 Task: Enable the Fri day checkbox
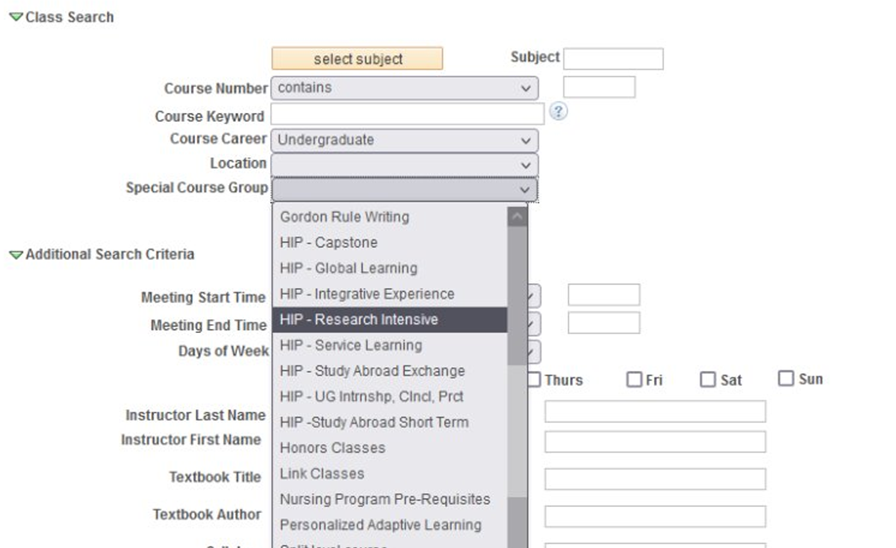(x=634, y=379)
